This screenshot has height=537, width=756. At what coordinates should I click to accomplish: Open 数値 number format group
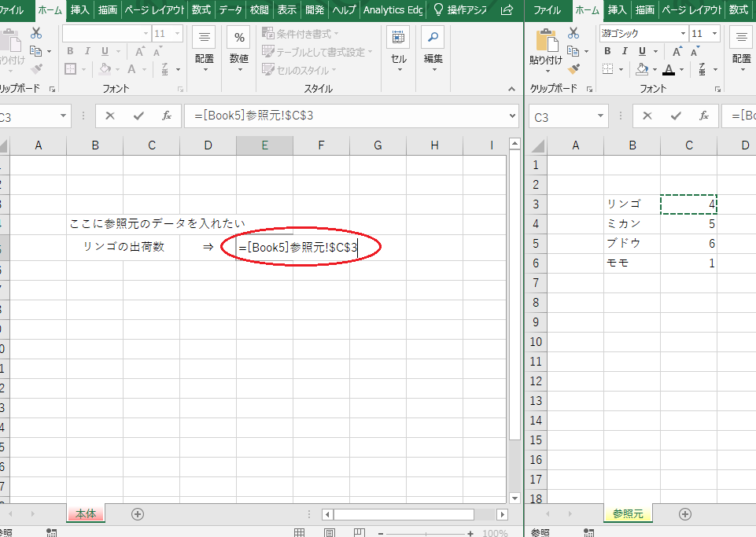tap(239, 50)
